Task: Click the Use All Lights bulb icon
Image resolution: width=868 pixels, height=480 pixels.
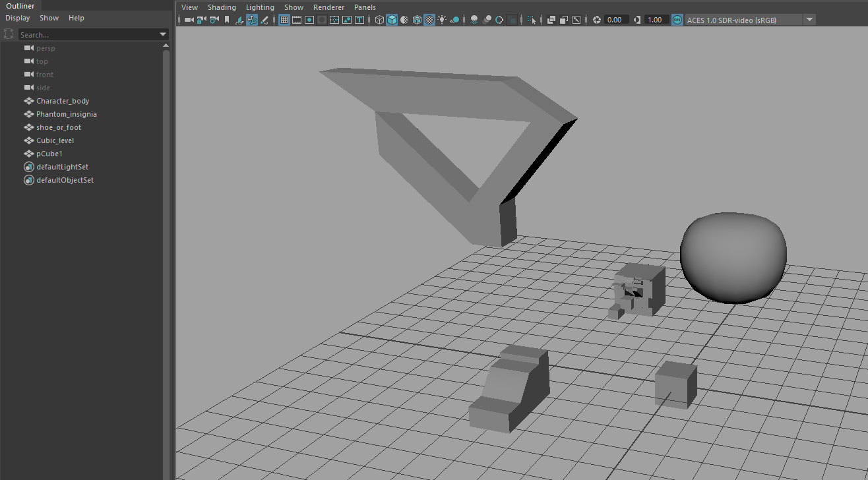Action: click(442, 20)
